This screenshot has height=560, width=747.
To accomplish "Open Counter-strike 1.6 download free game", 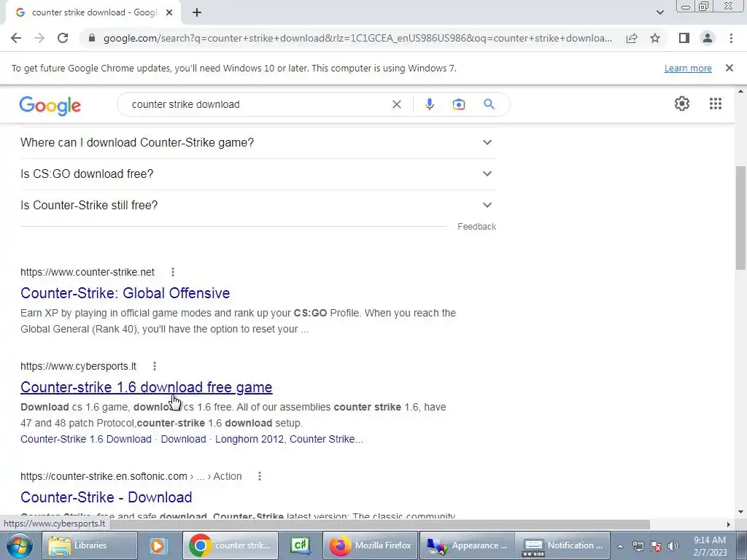I will (x=146, y=387).
